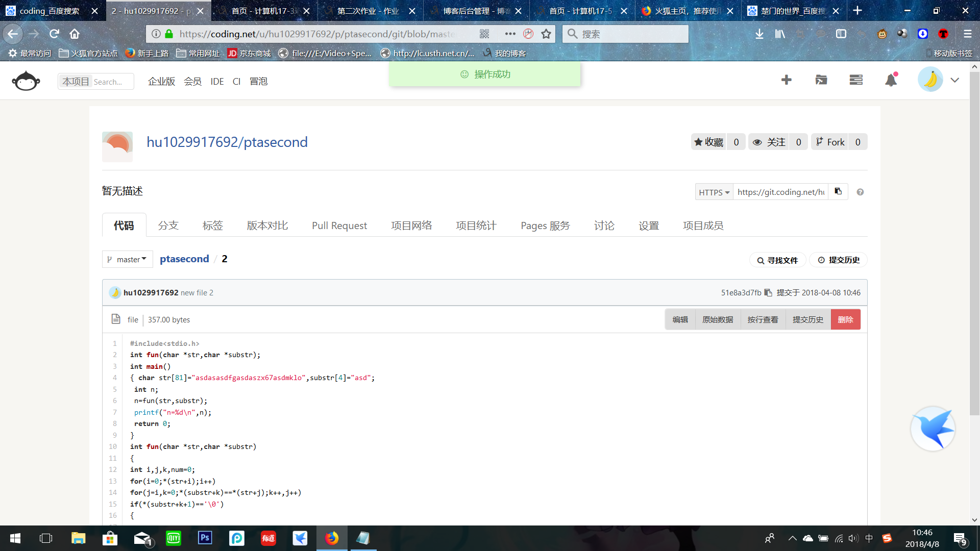Click the red 删除 delete button
This screenshot has height=551, width=980.
[x=845, y=320]
